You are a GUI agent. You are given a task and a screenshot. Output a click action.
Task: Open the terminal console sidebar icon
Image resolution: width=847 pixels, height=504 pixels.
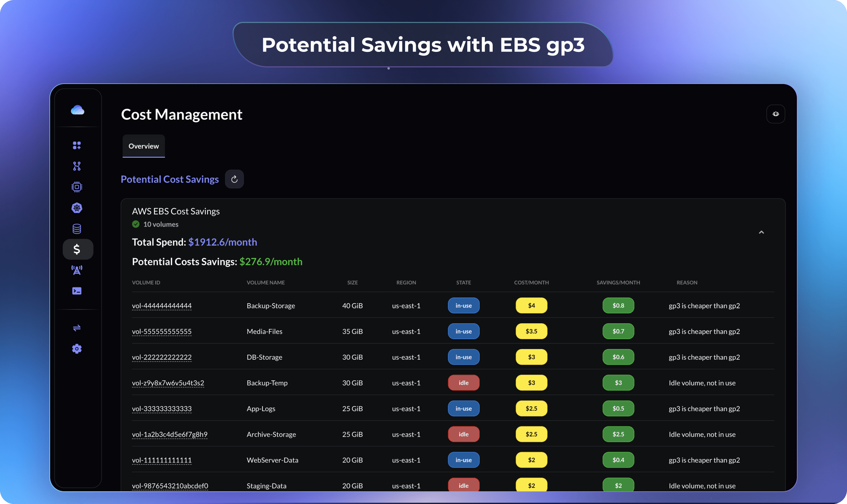coord(77,291)
